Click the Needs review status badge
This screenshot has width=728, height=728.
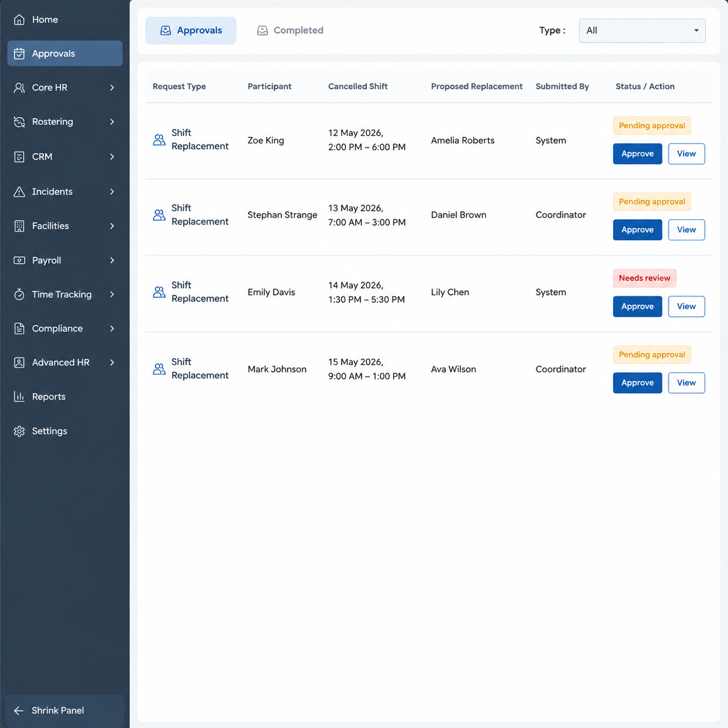click(x=644, y=278)
